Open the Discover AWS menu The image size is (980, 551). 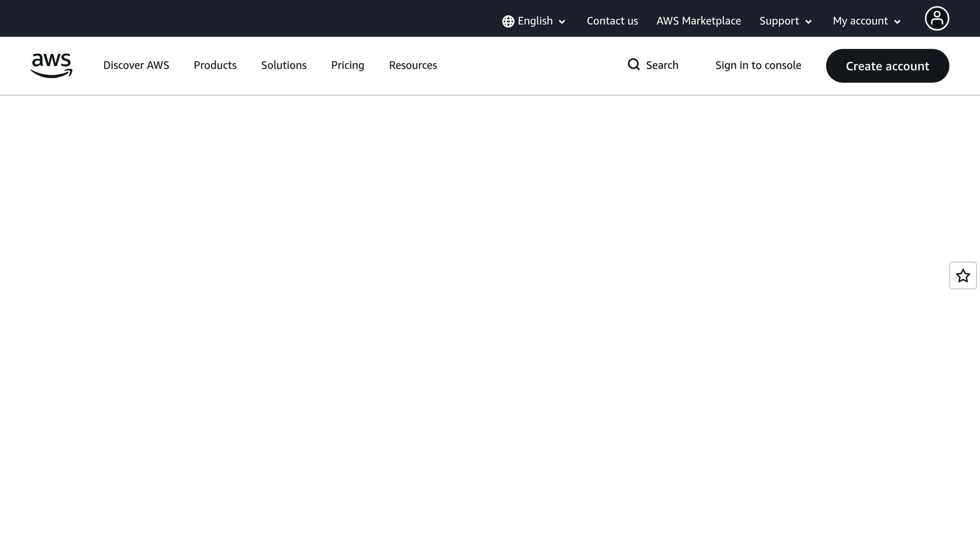136,65
